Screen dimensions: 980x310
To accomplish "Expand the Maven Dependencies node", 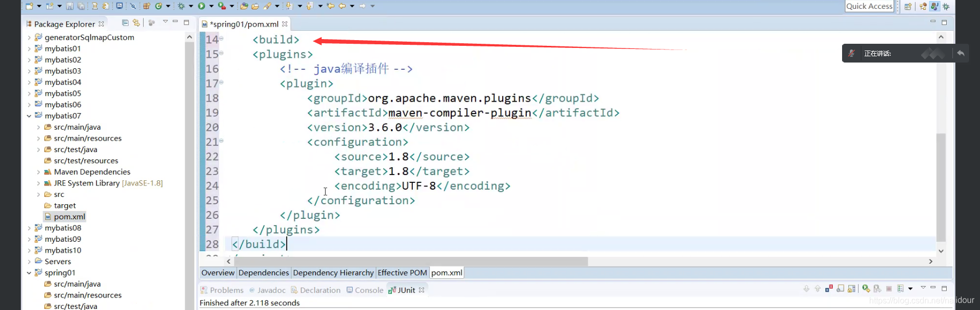I will [x=38, y=172].
